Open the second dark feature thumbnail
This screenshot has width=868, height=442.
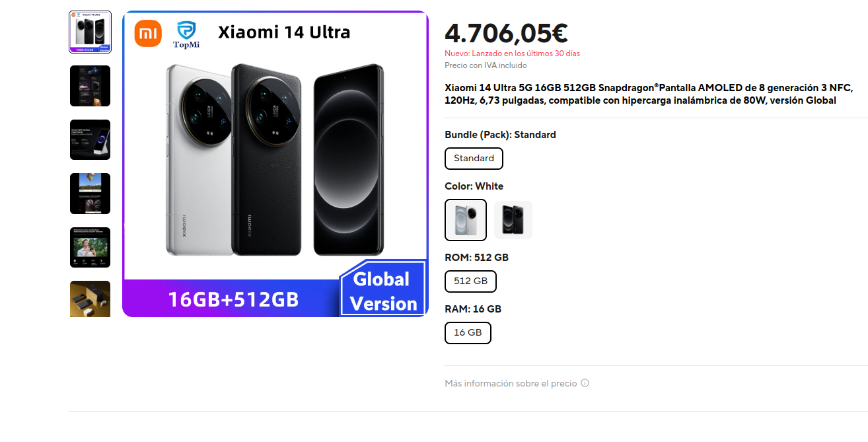(x=90, y=86)
